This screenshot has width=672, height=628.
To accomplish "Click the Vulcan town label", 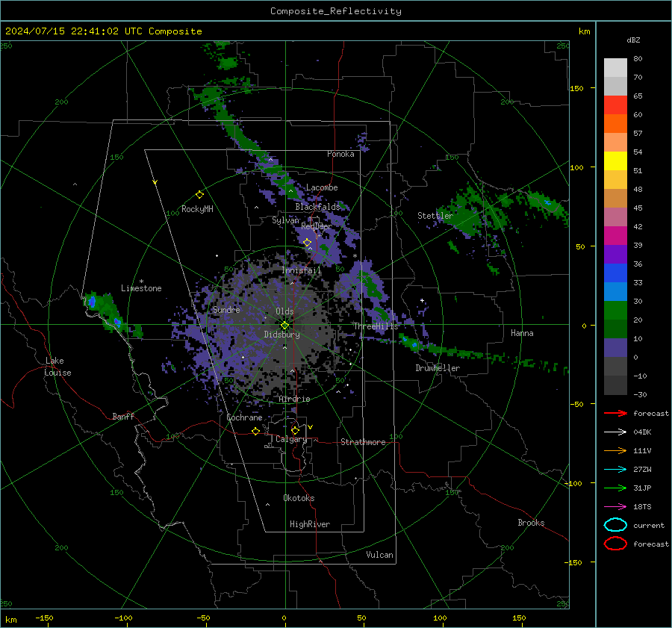I will pyautogui.click(x=379, y=555).
